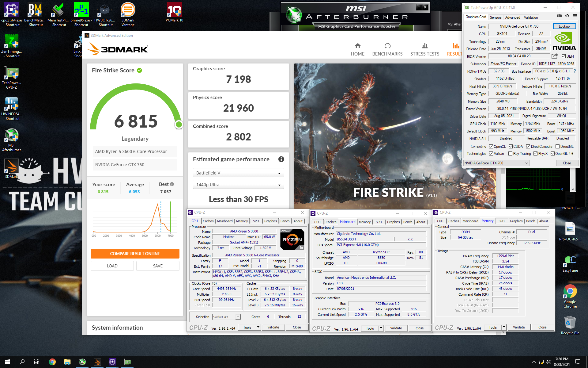
Task: Click LOAD button in 3DMark
Action: tap(112, 266)
